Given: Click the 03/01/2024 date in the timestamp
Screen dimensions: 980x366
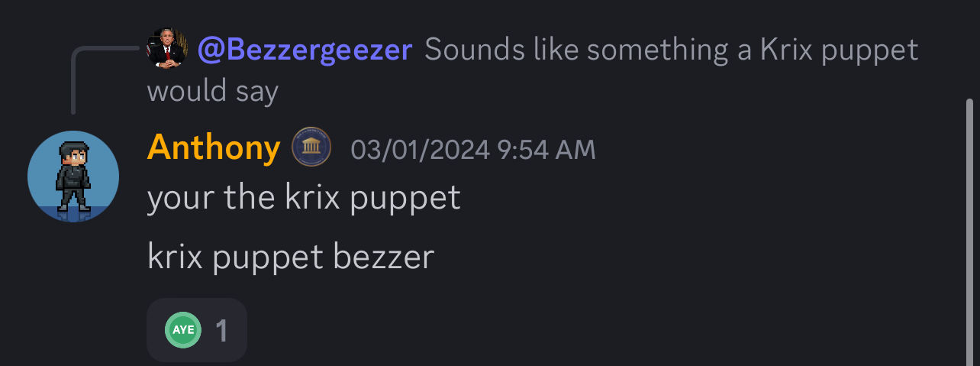Looking at the screenshot, I should [x=420, y=148].
